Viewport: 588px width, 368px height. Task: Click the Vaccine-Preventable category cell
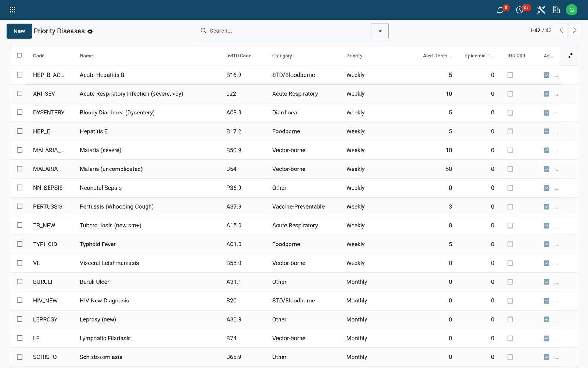point(298,206)
